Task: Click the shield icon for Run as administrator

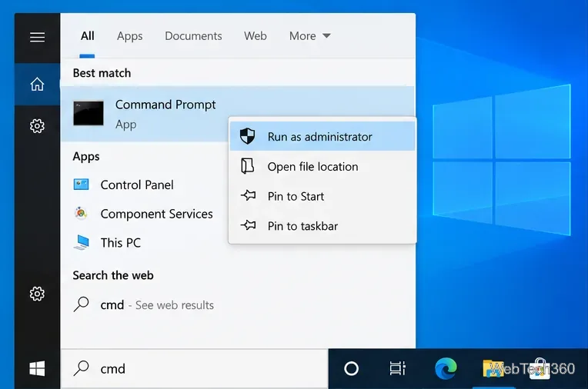Action: pos(248,136)
